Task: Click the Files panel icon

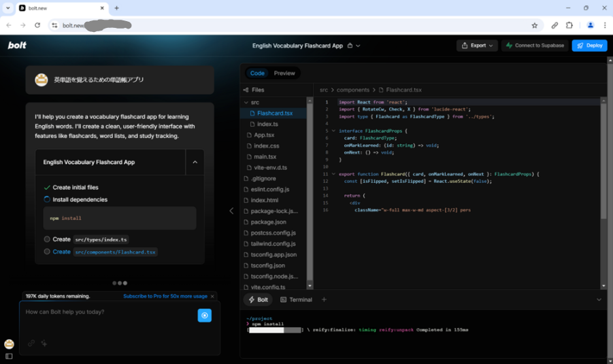Action: coord(246,90)
